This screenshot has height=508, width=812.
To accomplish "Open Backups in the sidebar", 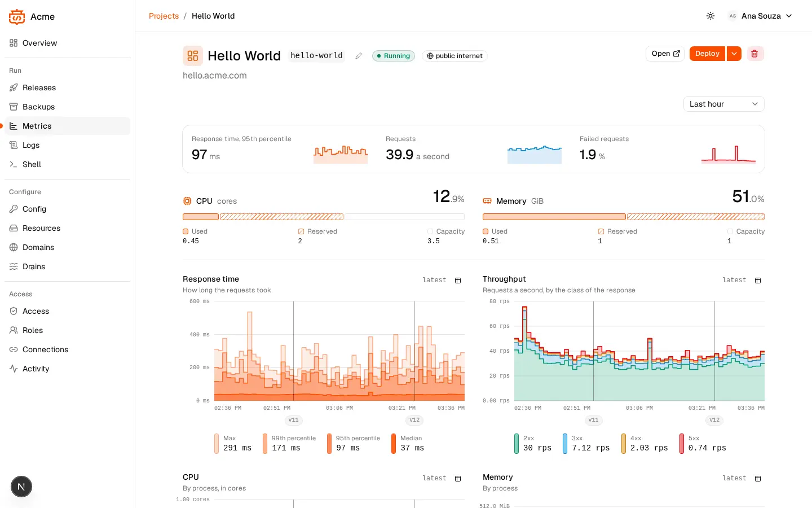I will 68,107.
